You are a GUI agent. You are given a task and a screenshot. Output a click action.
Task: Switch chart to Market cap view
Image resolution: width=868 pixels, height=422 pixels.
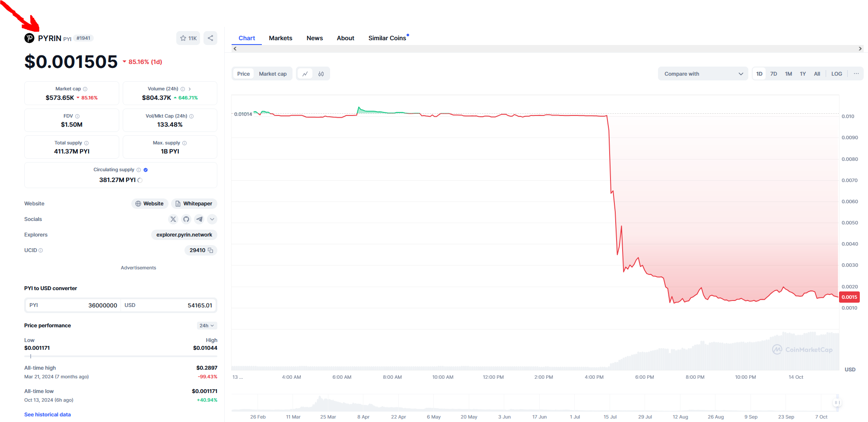click(x=273, y=74)
